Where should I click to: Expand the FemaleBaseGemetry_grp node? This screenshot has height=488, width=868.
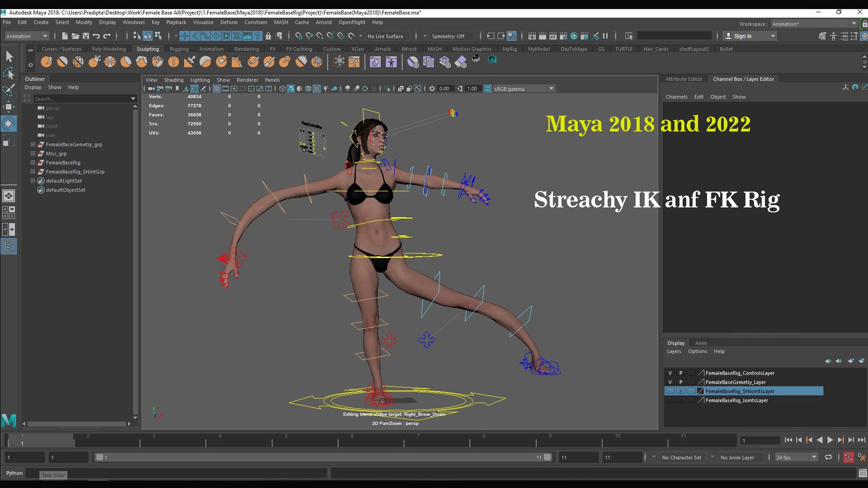pyautogui.click(x=33, y=145)
